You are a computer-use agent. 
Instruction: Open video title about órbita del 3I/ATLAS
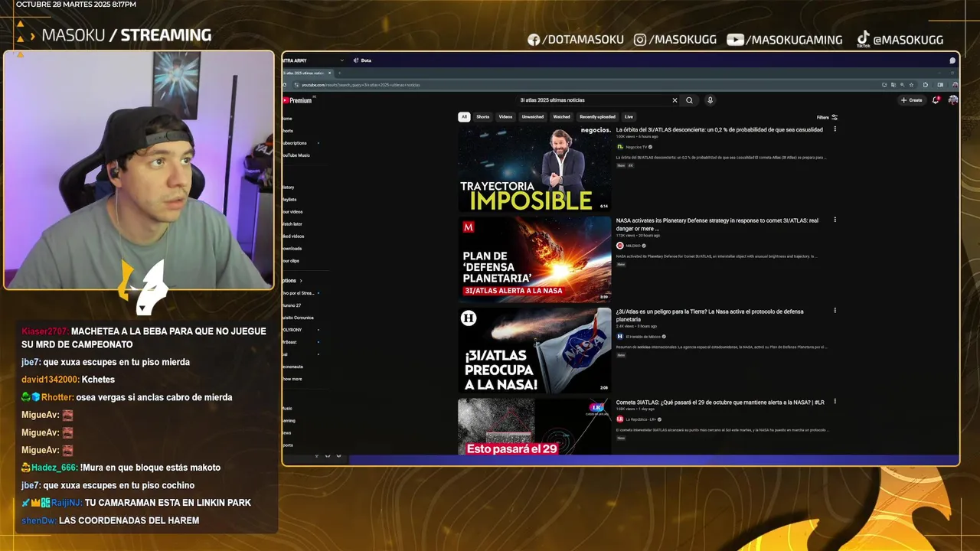719,130
